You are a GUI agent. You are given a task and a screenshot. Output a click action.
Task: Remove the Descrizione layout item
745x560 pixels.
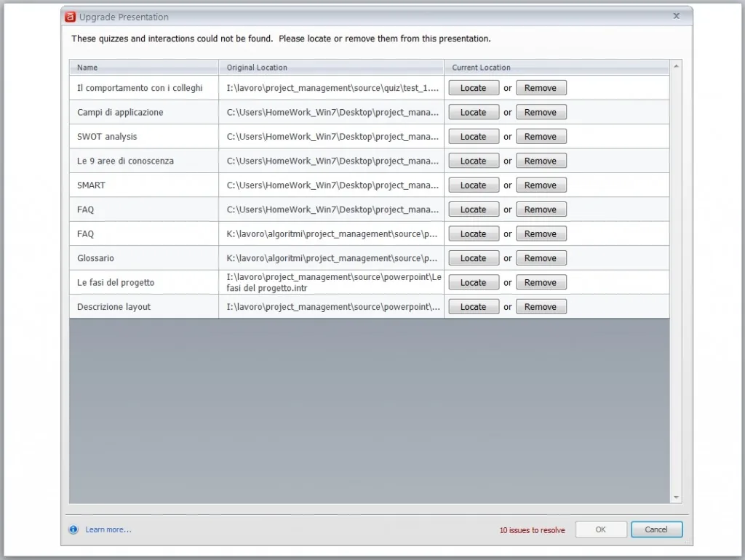(x=541, y=307)
